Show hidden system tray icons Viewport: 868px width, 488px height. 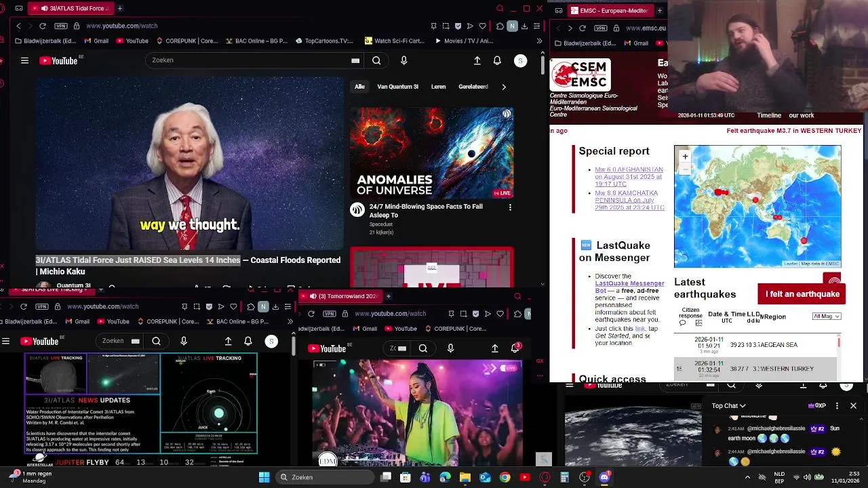(747, 477)
